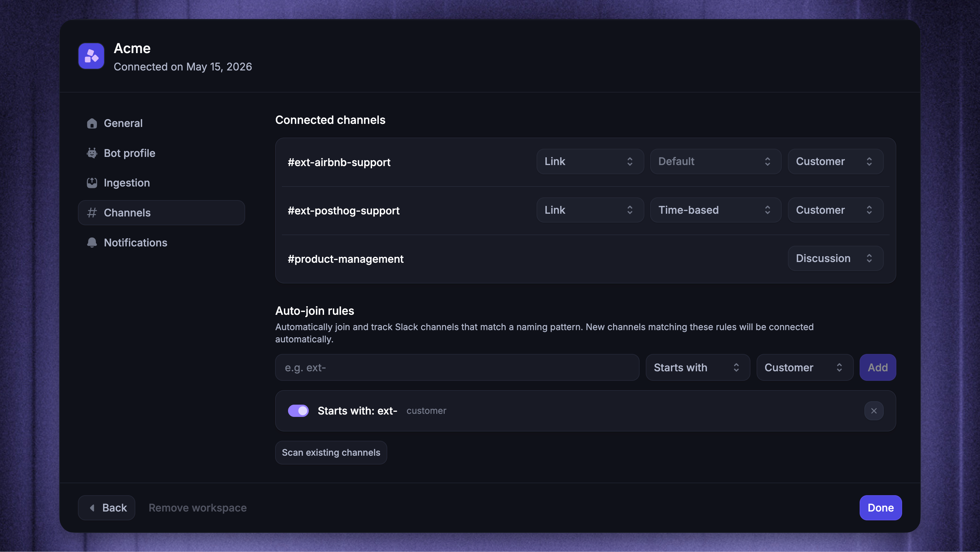Focus the 'e.g. ext-' pattern input field
Image resolution: width=980 pixels, height=552 pixels.
(457, 367)
